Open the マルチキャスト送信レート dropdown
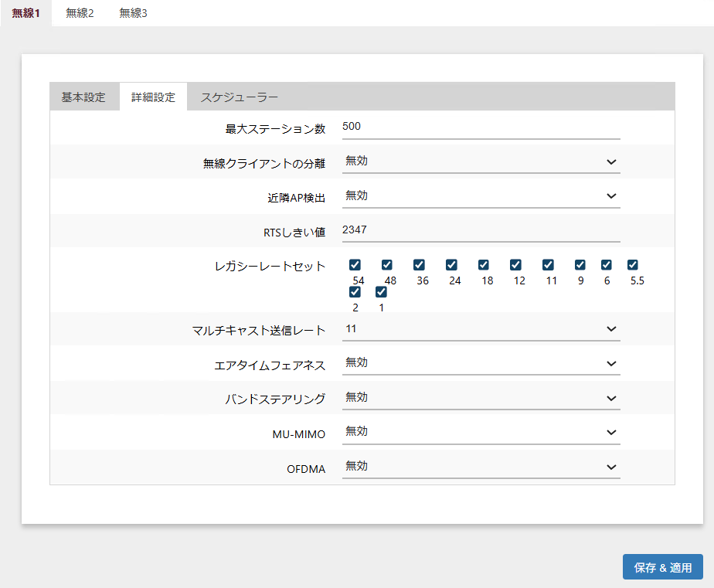This screenshot has width=714, height=588. click(481, 328)
